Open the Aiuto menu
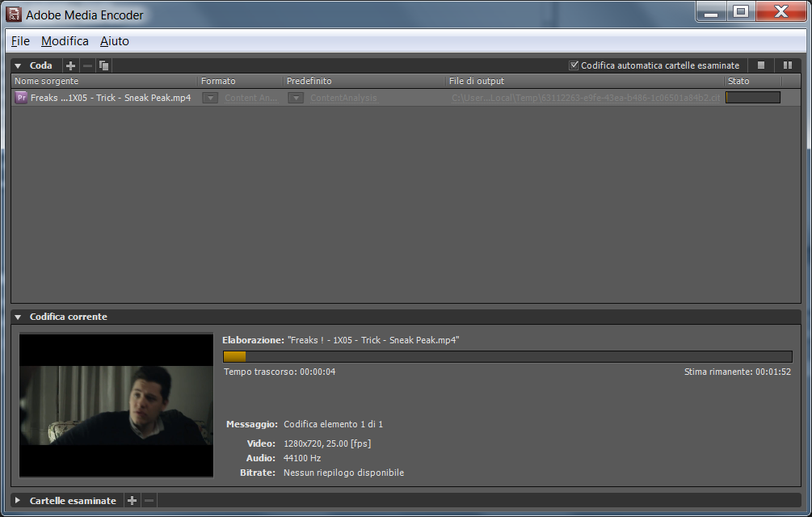Image resolution: width=812 pixels, height=517 pixels. point(115,41)
